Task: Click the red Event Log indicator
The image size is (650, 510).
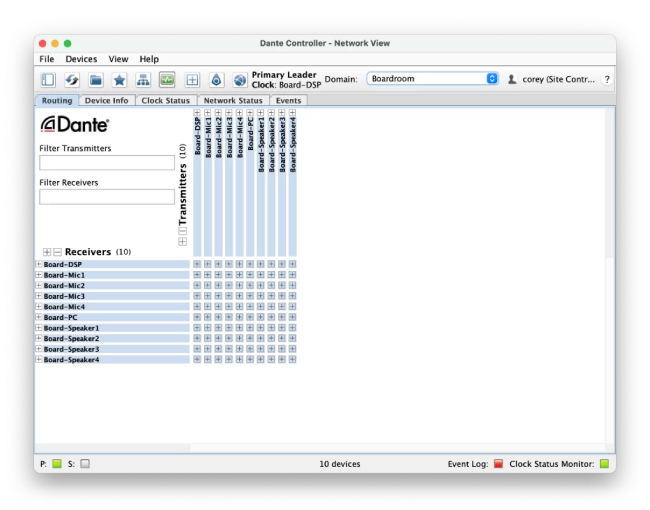Action: (x=498, y=464)
